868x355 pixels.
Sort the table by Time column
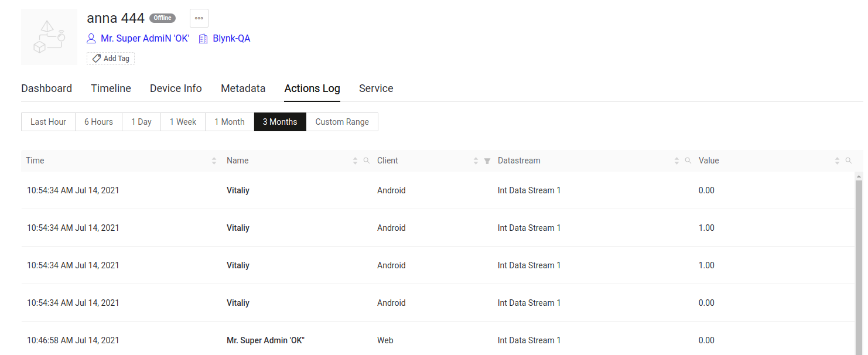(214, 161)
